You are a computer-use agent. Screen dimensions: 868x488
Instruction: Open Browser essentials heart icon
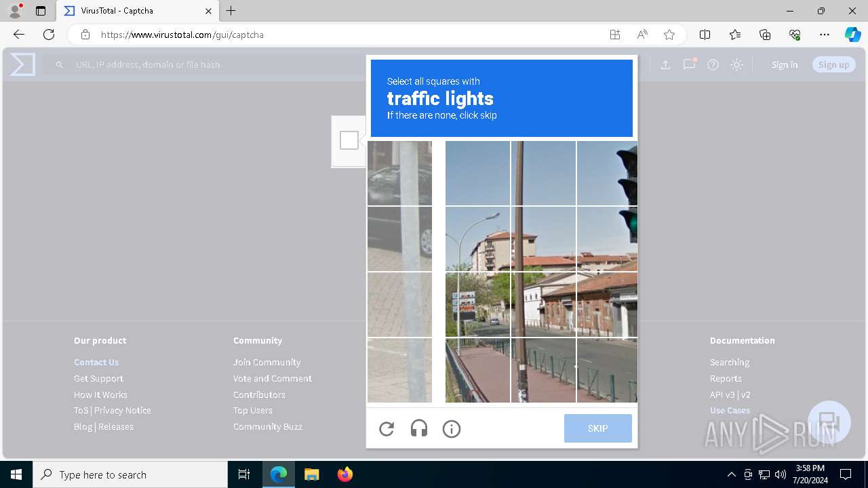(x=795, y=35)
